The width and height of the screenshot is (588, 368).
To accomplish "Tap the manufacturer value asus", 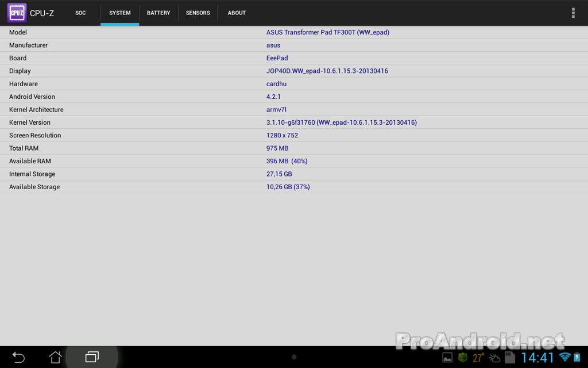I will [273, 45].
